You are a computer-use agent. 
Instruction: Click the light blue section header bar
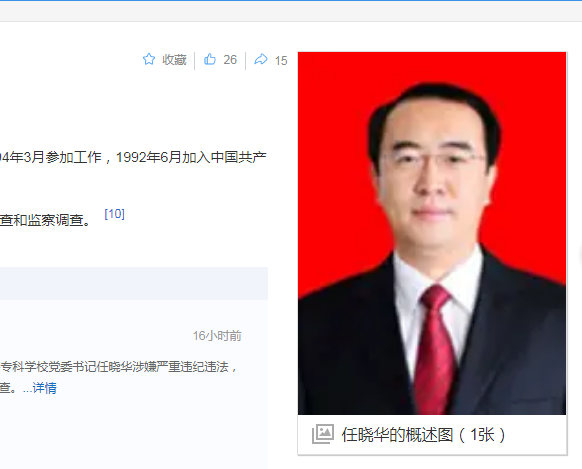[x=134, y=283]
